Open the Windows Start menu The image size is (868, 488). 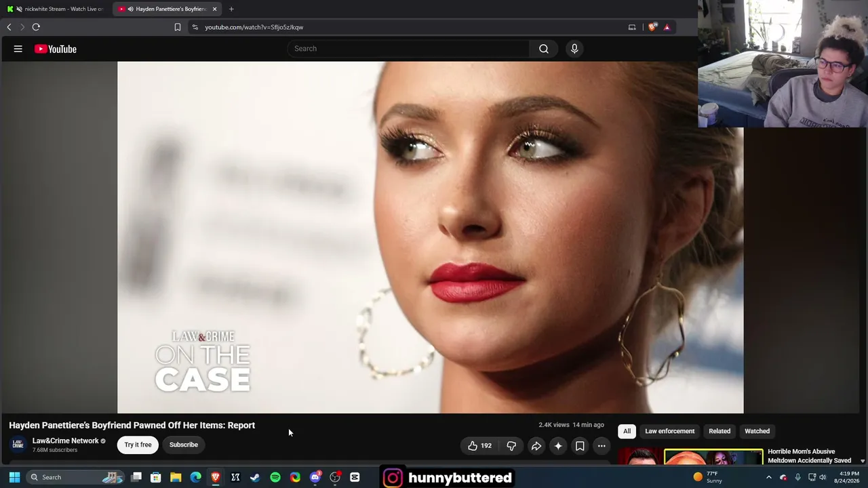[x=14, y=477]
